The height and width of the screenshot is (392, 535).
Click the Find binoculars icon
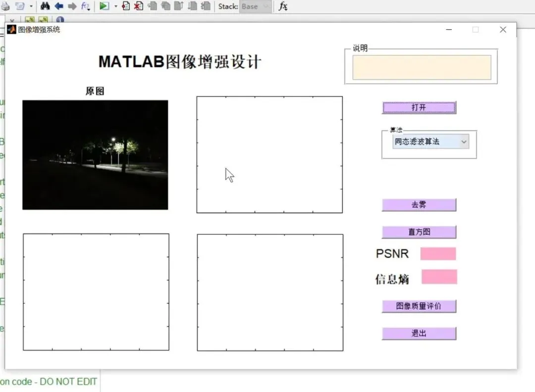click(45, 6)
